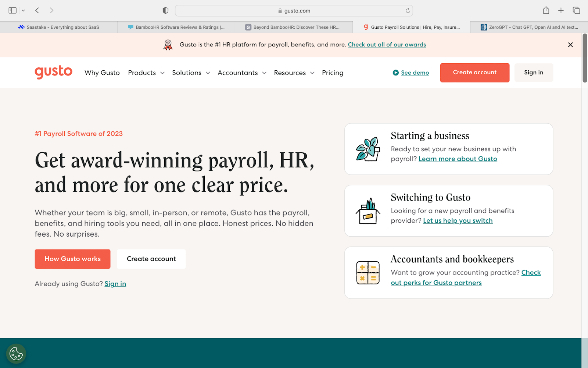588x368 pixels.
Task: Click the award ribbon icon in banner
Action: point(168,45)
